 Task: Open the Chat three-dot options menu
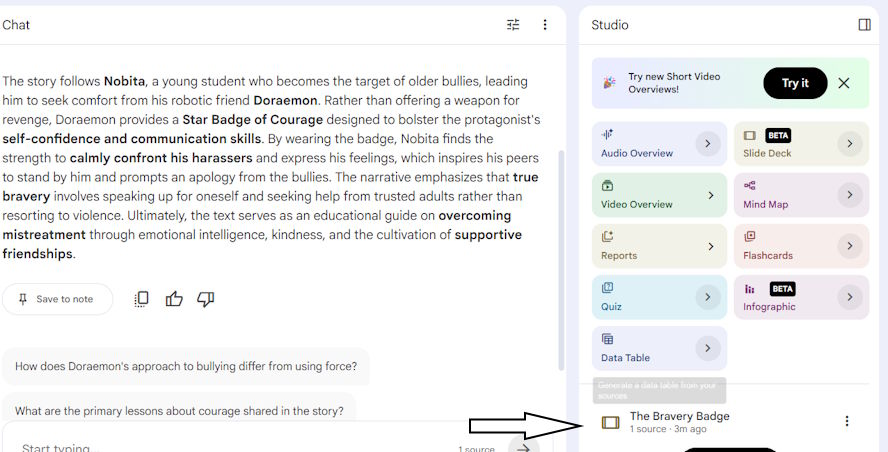(545, 24)
